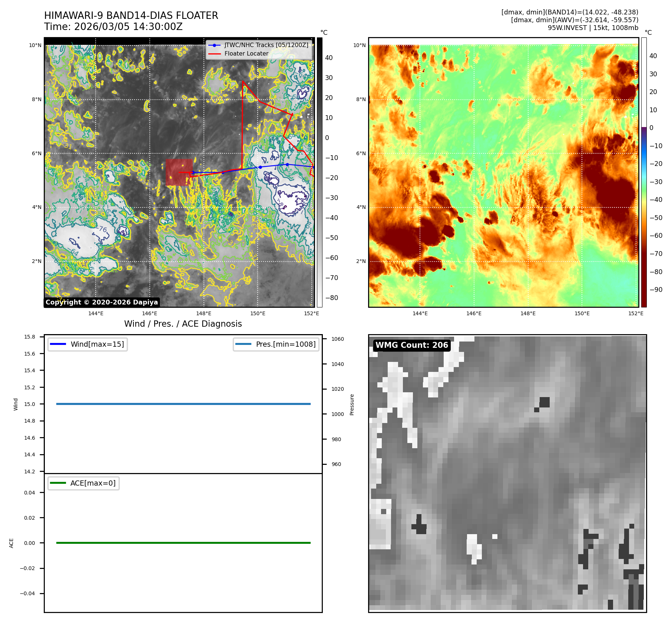This screenshot has width=672, height=626.
Task: Click the WMG Count: 206 label
Action: (x=411, y=345)
